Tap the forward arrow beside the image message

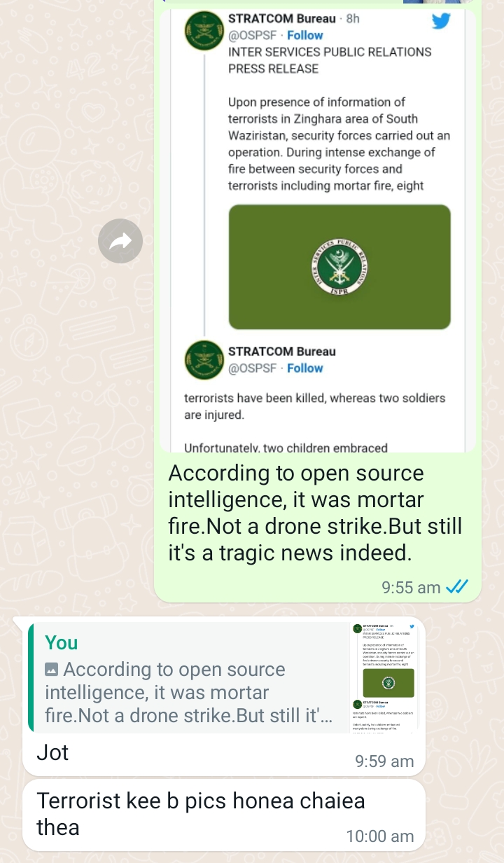(120, 242)
